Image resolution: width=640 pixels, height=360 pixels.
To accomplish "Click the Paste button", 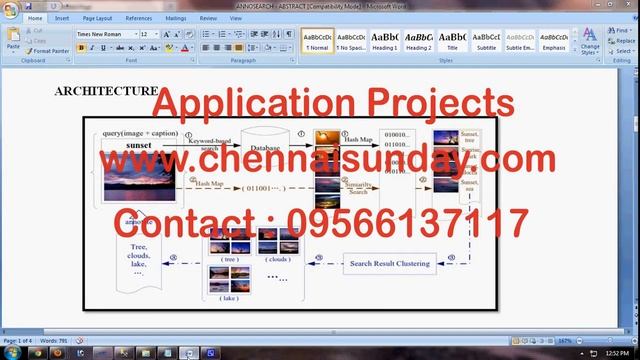I will (x=13, y=41).
